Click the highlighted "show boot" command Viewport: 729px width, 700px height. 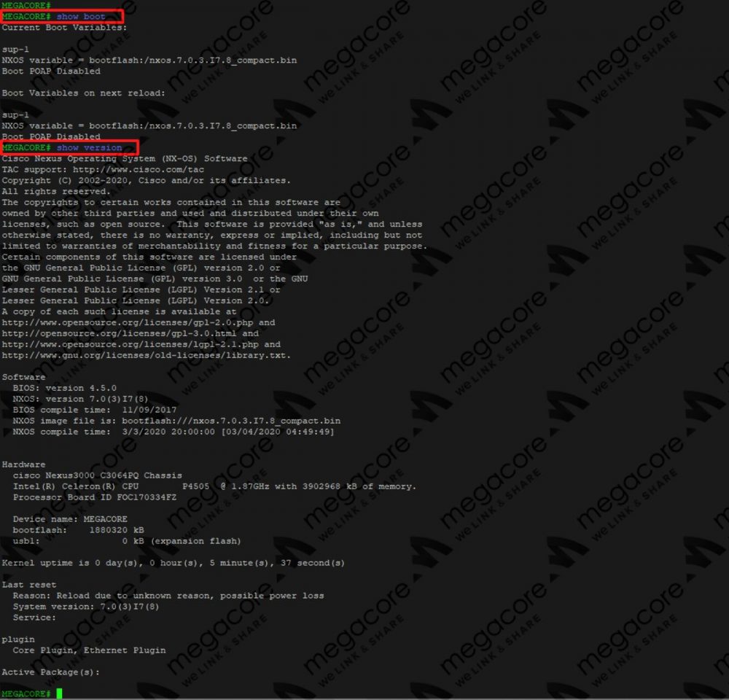[81, 16]
